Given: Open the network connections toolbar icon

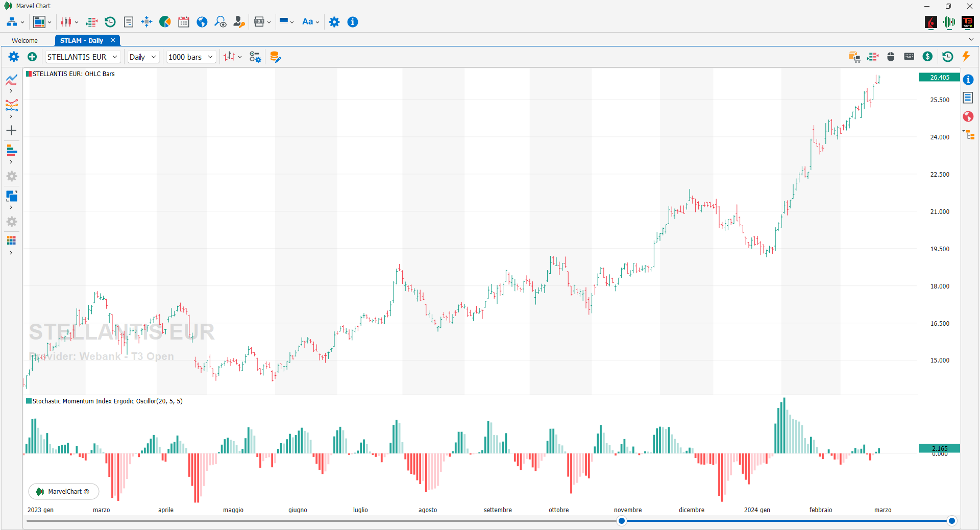Looking at the screenshot, I should click(12, 22).
